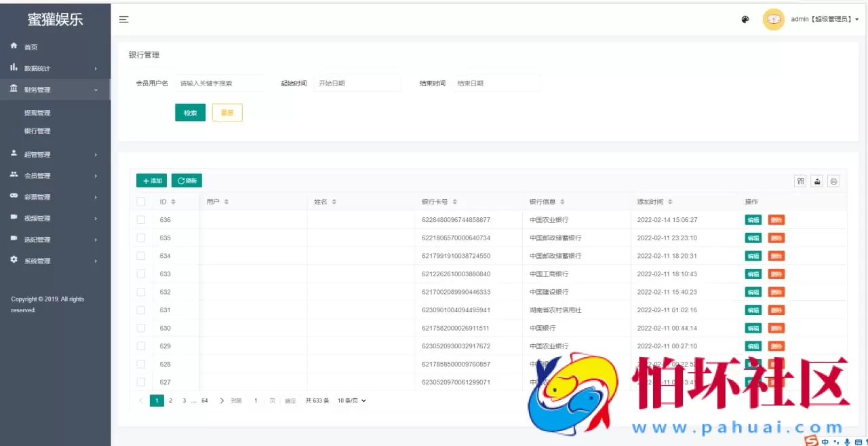Check the checkbox for row ID 631

(x=141, y=310)
